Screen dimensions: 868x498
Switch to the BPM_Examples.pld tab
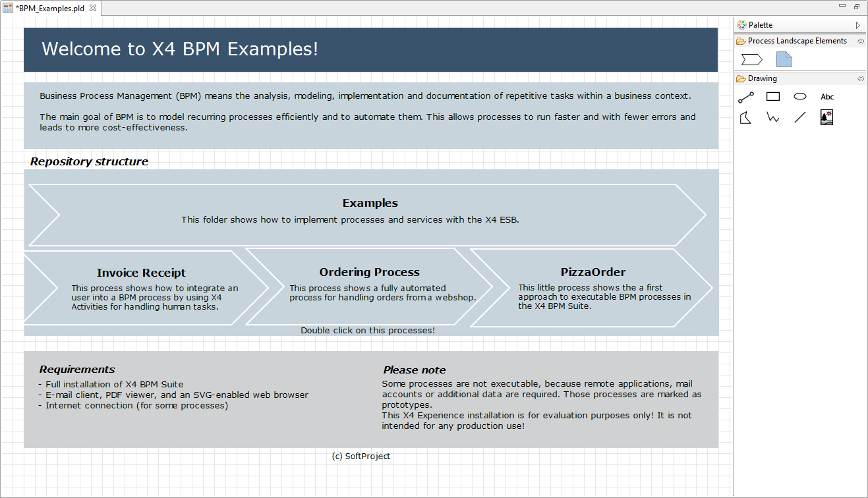[50, 9]
